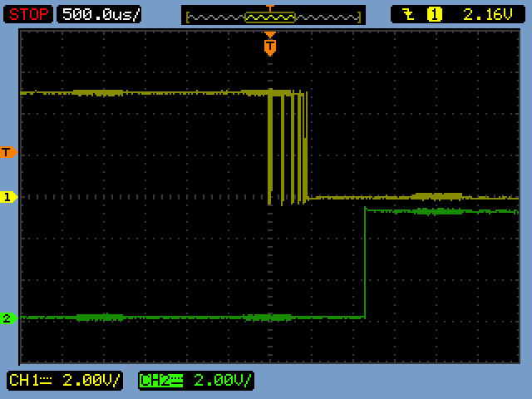Viewport: 532px width, 399px height.
Task: Click the 2.16V trigger level readout
Action: point(480,14)
